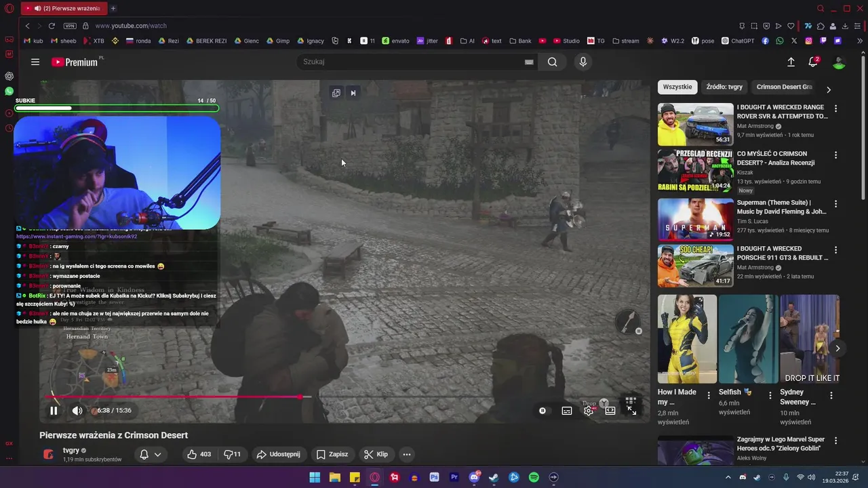
Task: Open the ChatGPT bookmark
Action: click(x=738, y=41)
